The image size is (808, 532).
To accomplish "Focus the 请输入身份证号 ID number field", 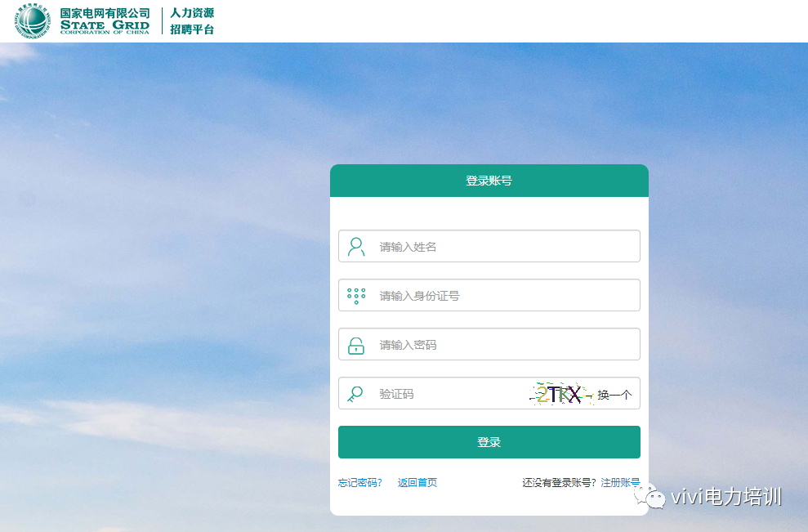I will pos(502,296).
